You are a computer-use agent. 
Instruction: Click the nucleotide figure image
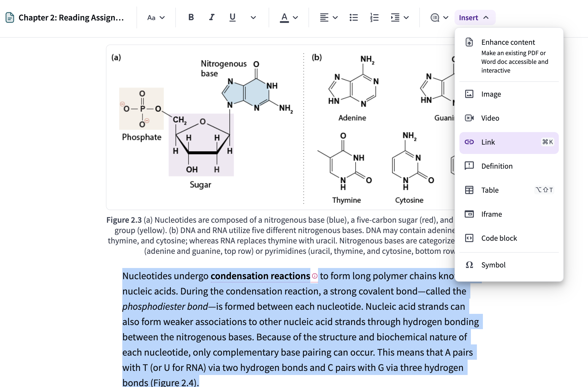coord(280,127)
